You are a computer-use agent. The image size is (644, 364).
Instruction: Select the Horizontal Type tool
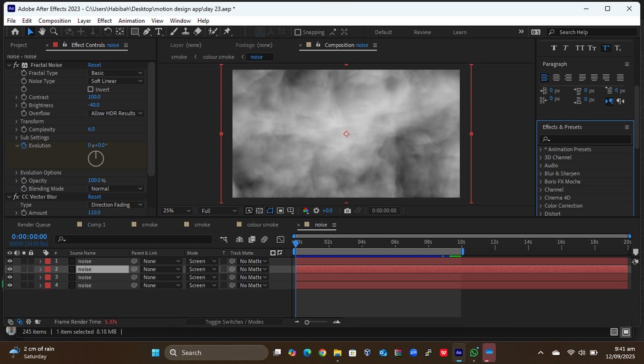point(159,31)
